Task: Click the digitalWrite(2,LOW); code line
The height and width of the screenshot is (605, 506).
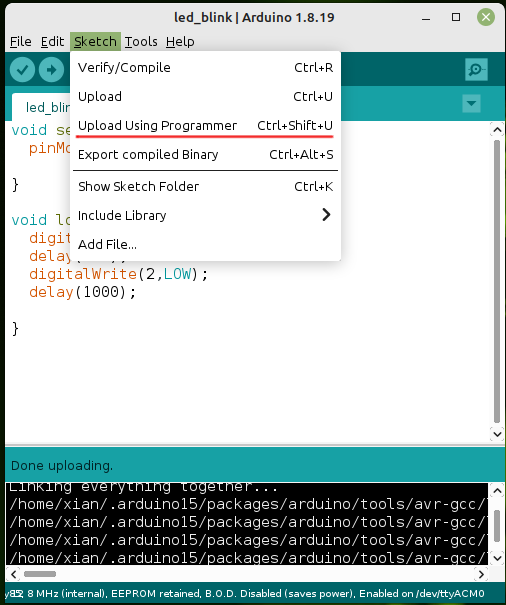Action: click(119, 274)
